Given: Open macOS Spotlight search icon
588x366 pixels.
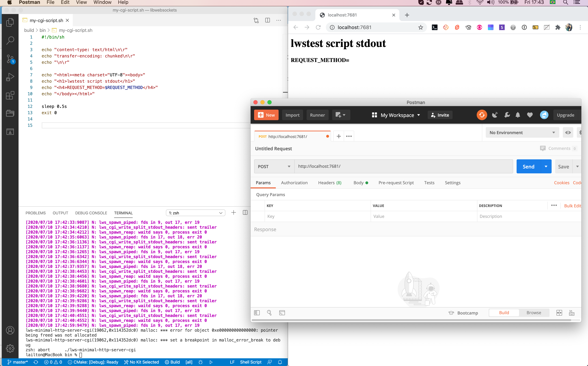Looking at the screenshot, I should [565, 2].
